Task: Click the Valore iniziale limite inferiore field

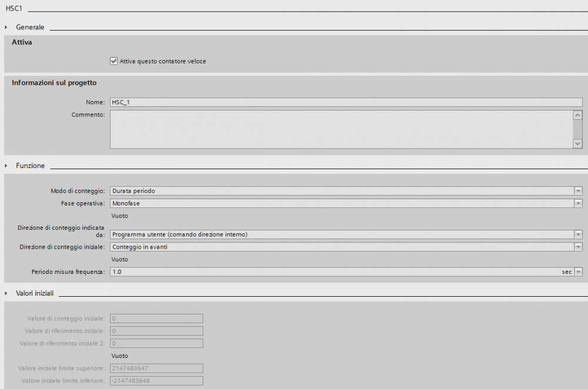Action: coord(156,381)
